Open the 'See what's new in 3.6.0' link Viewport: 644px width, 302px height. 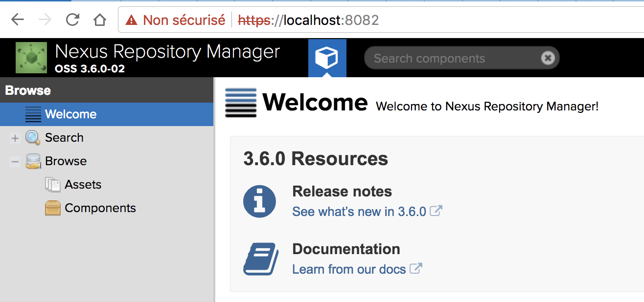tap(359, 212)
